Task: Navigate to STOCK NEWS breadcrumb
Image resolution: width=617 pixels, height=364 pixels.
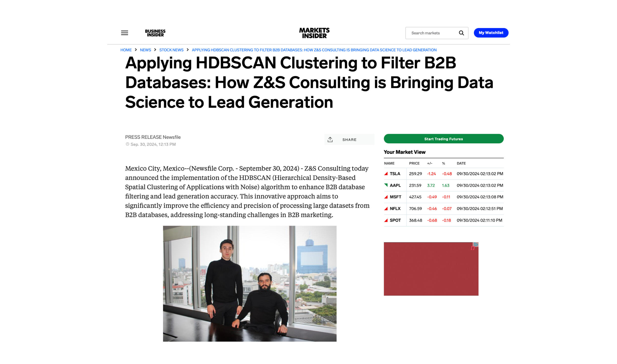Action: coord(171,50)
